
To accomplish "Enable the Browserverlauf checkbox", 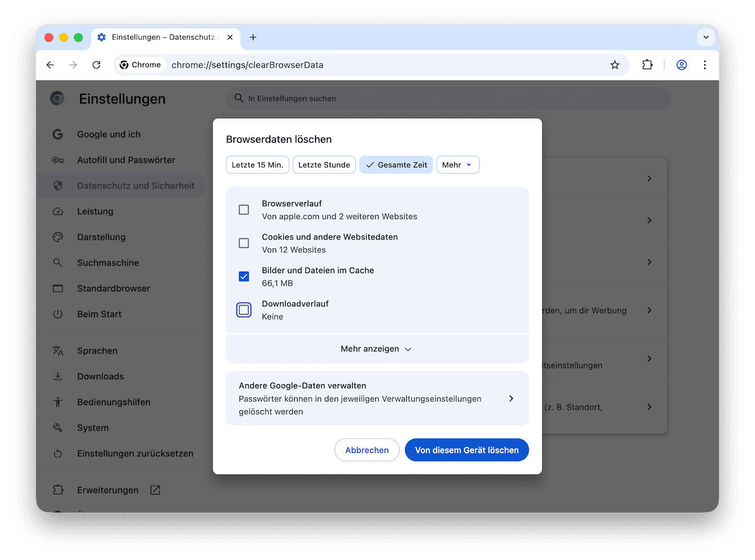I will coord(244,210).
